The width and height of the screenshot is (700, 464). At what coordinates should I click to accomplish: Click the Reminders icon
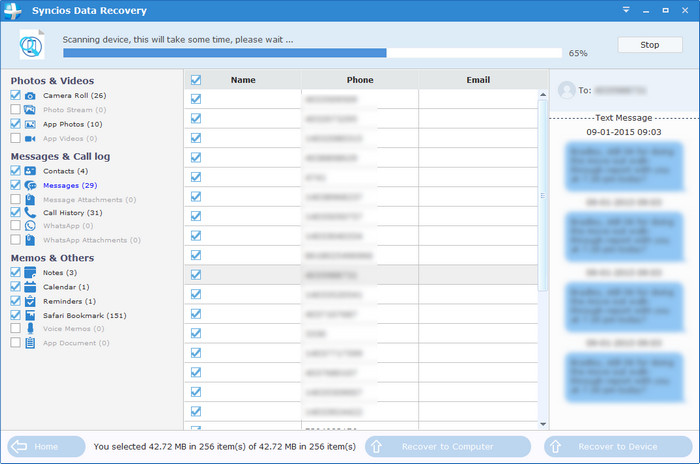(x=30, y=301)
